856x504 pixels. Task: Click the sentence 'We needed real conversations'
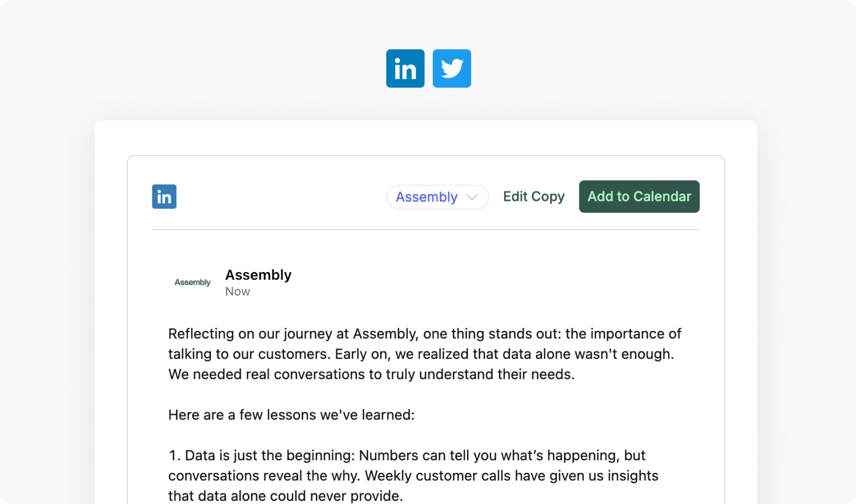click(x=371, y=374)
